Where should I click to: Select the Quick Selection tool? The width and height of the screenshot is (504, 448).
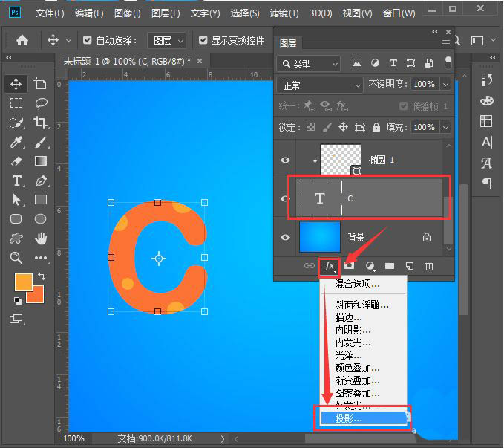[16, 123]
